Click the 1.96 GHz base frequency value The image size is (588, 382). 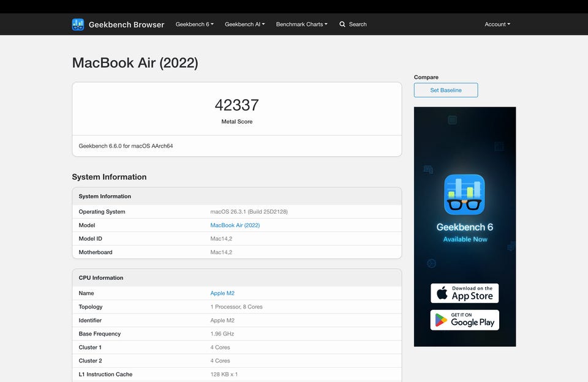click(222, 334)
